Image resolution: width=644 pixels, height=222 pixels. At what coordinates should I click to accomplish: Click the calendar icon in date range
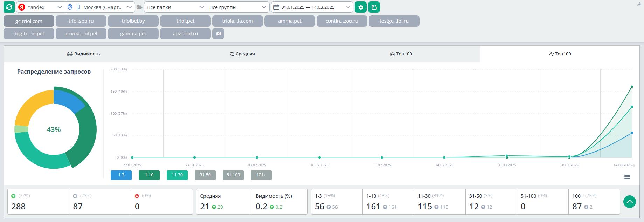pos(277,7)
